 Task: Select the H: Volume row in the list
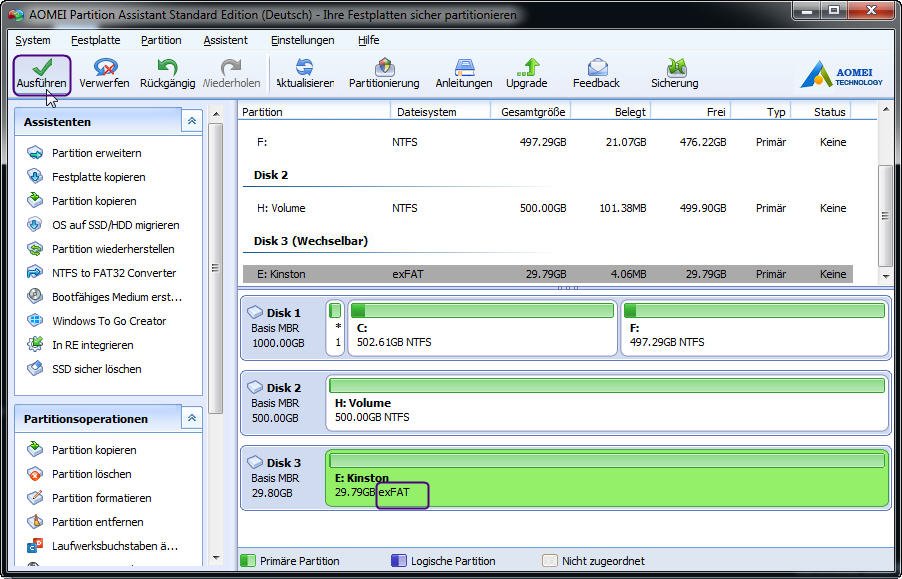click(548, 208)
